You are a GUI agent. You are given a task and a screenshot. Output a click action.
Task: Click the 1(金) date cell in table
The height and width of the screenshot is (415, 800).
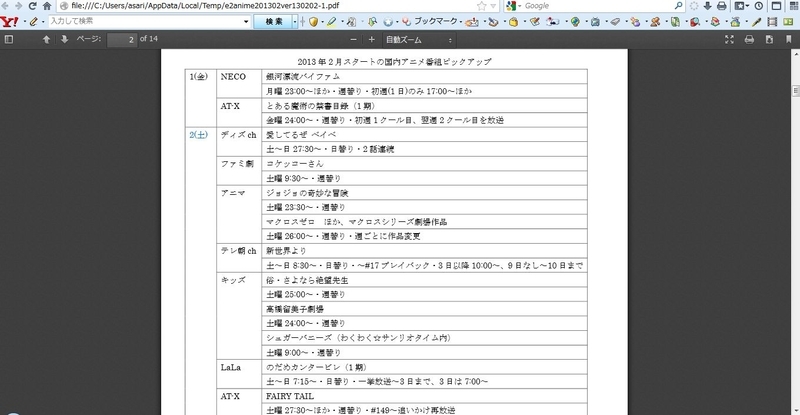point(198,77)
